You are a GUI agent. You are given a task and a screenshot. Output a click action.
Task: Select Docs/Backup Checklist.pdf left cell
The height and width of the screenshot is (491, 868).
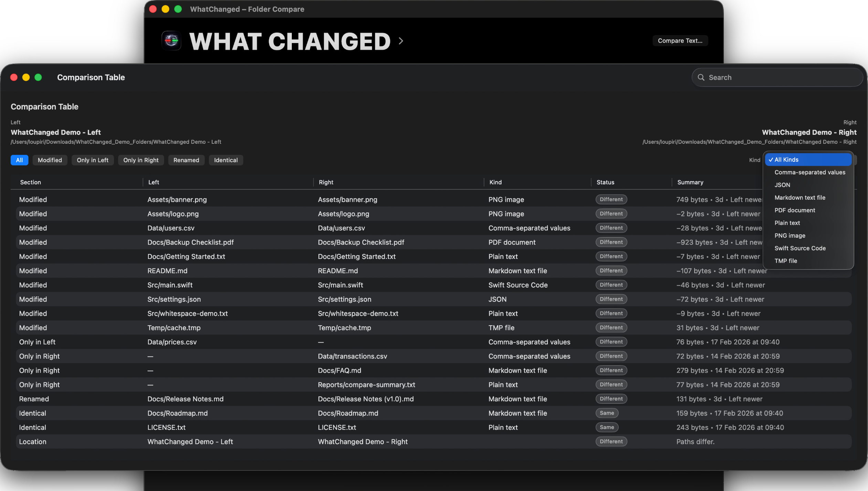[x=190, y=242]
